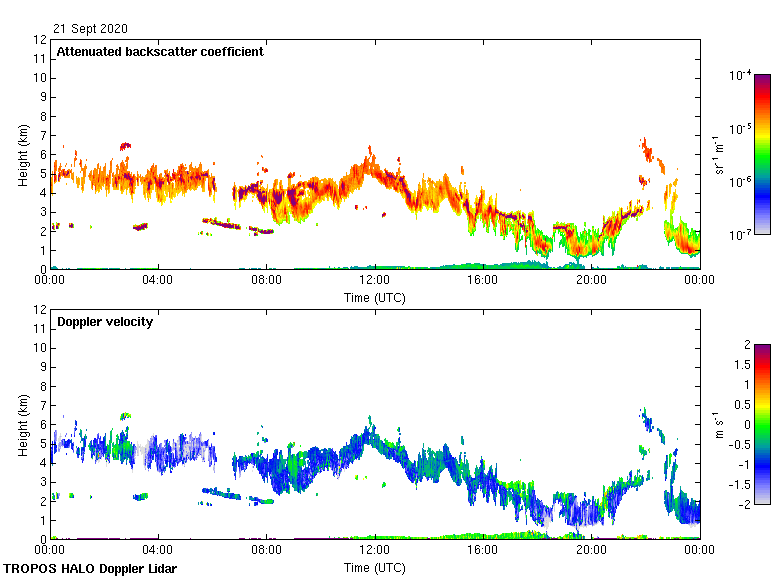Click the 10⁻⁴ label on the backscatter color bar

click(x=740, y=76)
